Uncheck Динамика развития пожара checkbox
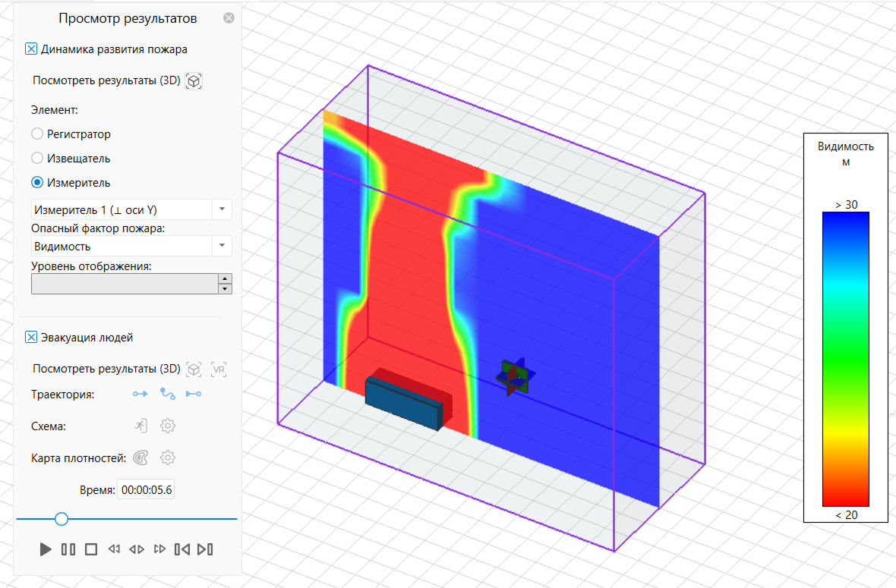This screenshot has width=896, height=588. pyautogui.click(x=31, y=49)
